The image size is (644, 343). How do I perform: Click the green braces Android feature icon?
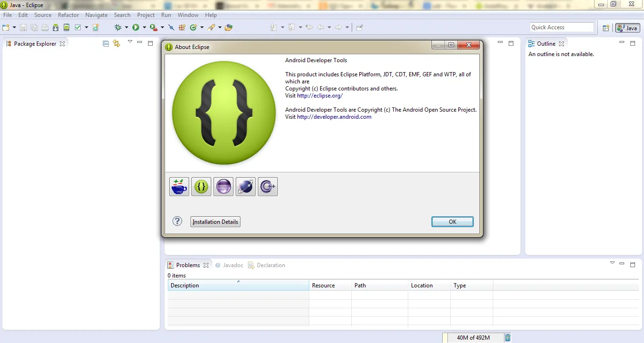coord(201,187)
